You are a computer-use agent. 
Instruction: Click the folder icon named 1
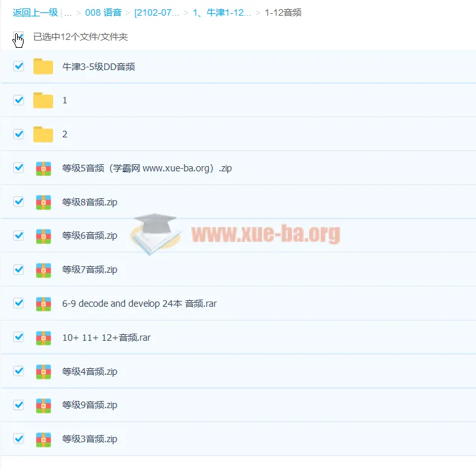(43, 100)
